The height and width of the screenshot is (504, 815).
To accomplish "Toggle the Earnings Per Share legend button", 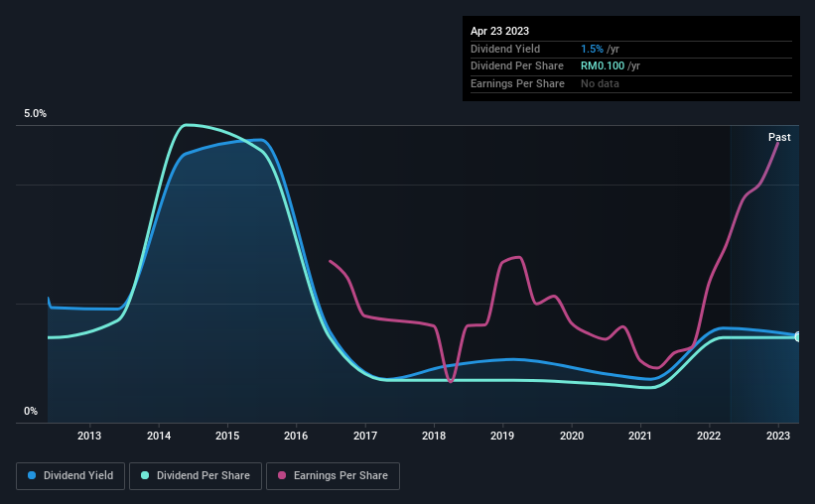I will (x=333, y=476).
